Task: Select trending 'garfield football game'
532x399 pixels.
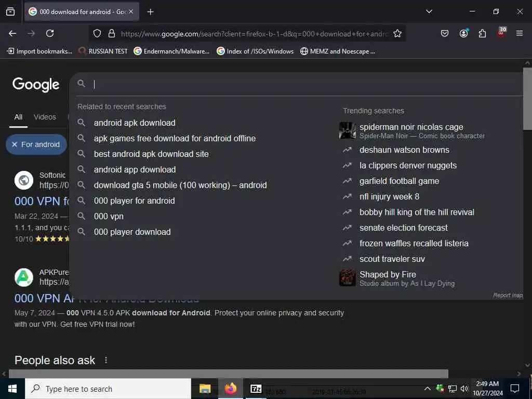Action: pos(399,181)
